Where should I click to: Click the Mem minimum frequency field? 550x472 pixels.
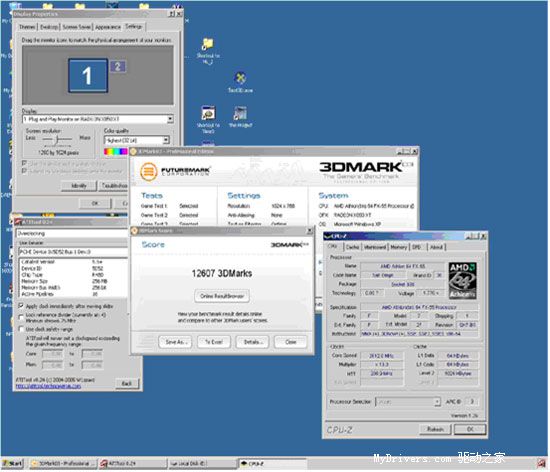coord(53,365)
